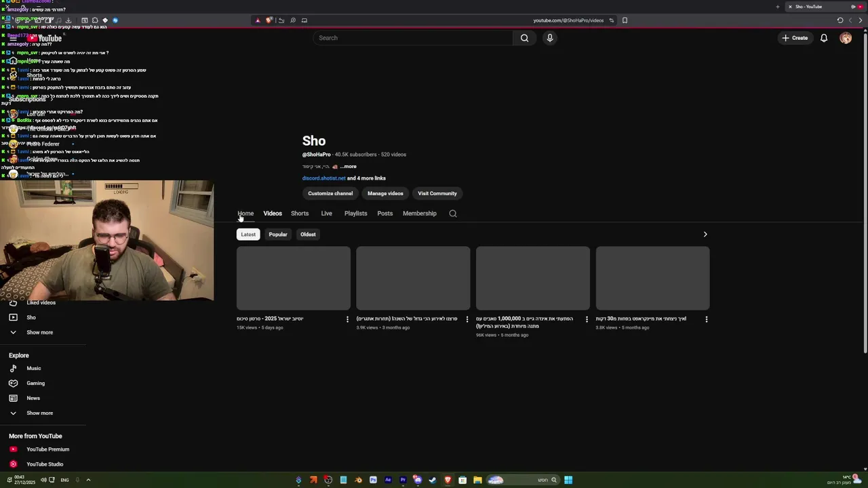Screen dimensions: 868x488
Task: Select the Oldest sort chip
Action: 308,235
